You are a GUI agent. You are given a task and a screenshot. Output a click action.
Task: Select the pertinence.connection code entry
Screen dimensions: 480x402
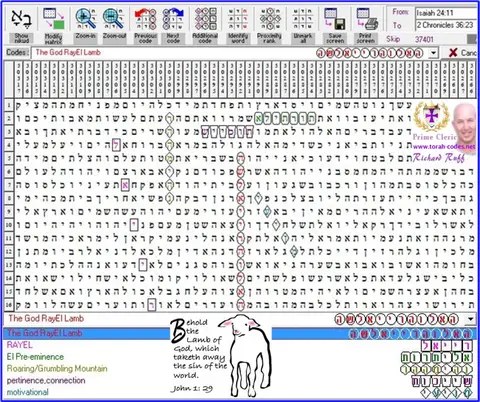point(46,380)
